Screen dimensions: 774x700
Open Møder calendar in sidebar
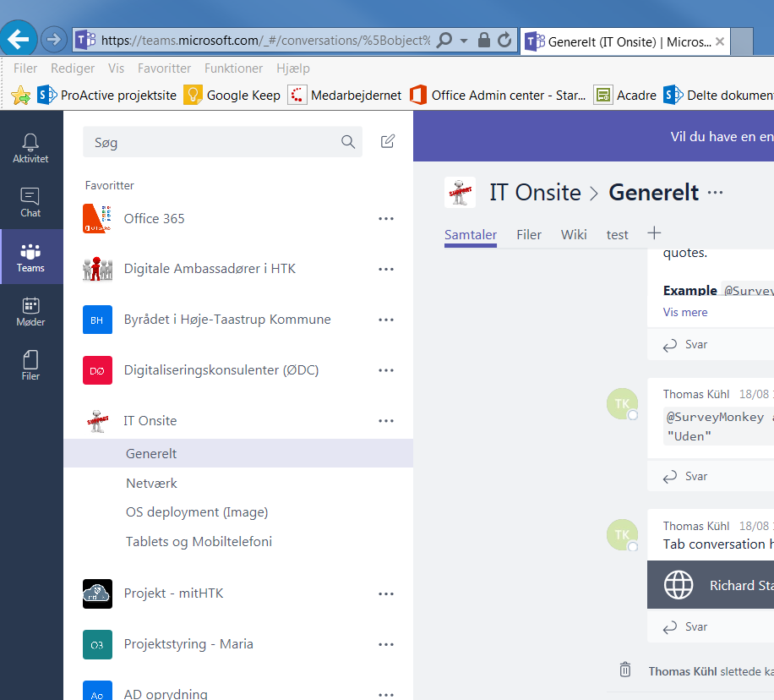(30, 311)
